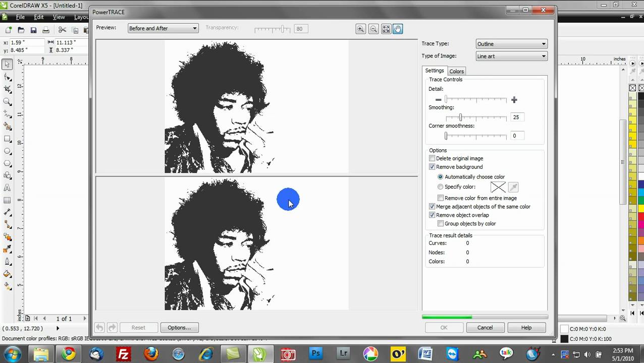Open Lightroom from the Windows taskbar
The height and width of the screenshot is (363, 644).
click(x=343, y=354)
